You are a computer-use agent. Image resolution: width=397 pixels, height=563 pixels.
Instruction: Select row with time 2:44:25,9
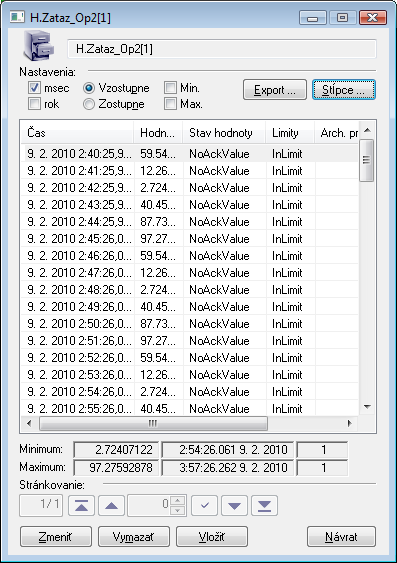pyautogui.click(x=190, y=222)
